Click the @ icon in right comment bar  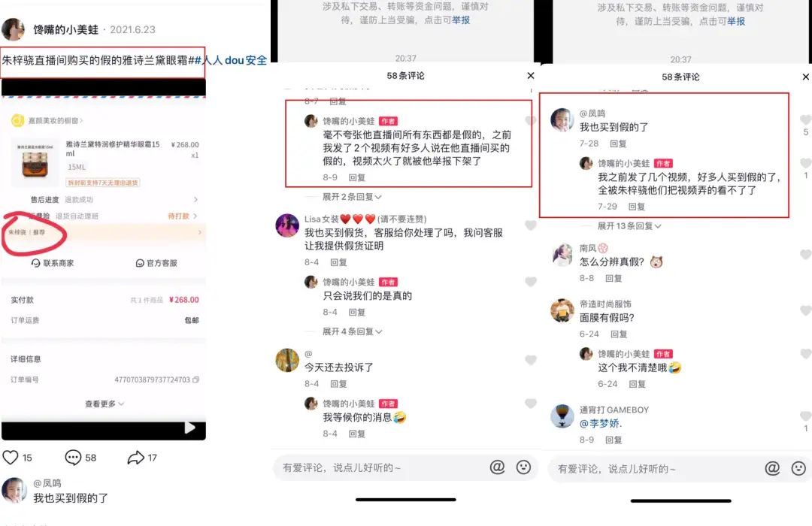[x=772, y=468]
